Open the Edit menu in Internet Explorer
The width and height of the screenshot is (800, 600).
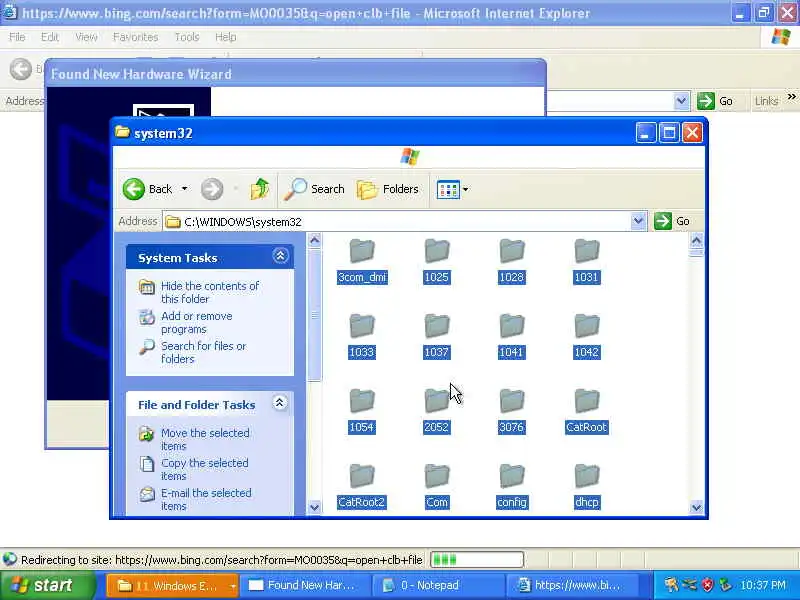point(49,37)
